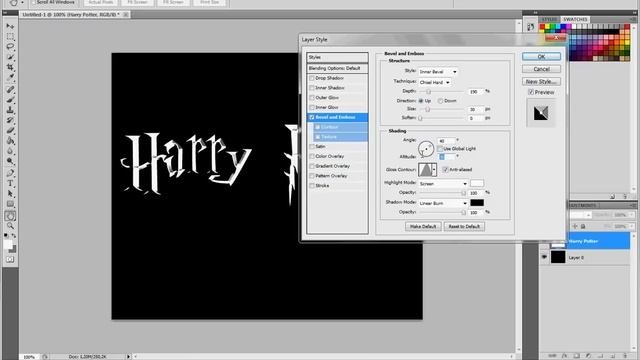Click the delete swatch icon in Swatches panel

(x=624, y=197)
